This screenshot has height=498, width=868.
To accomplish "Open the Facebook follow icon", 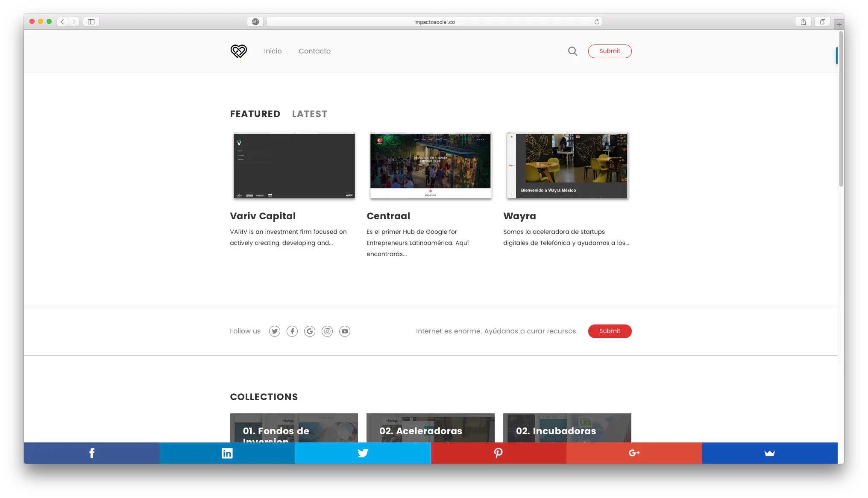I will click(x=292, y=331).
